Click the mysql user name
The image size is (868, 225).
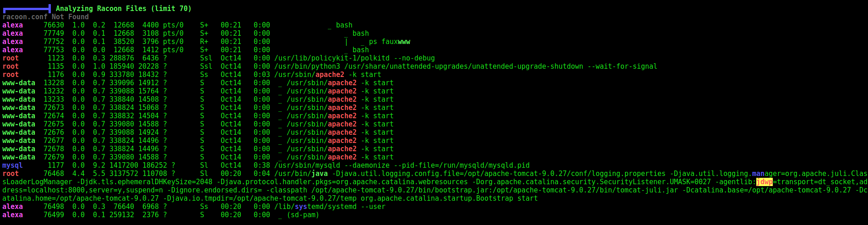[x=12, y=165]
